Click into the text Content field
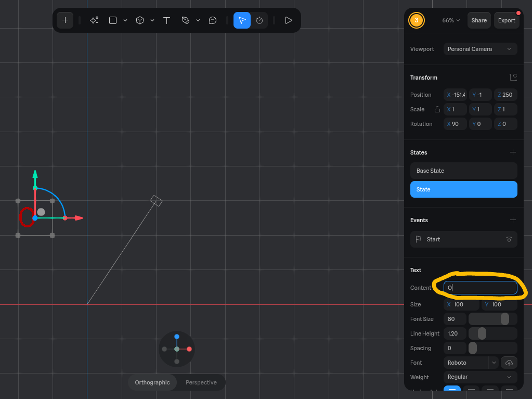 480,288
